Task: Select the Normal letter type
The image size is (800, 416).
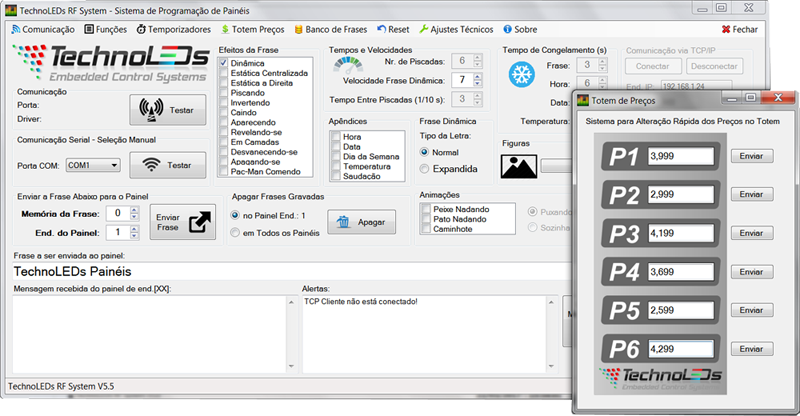Action: 424,152
